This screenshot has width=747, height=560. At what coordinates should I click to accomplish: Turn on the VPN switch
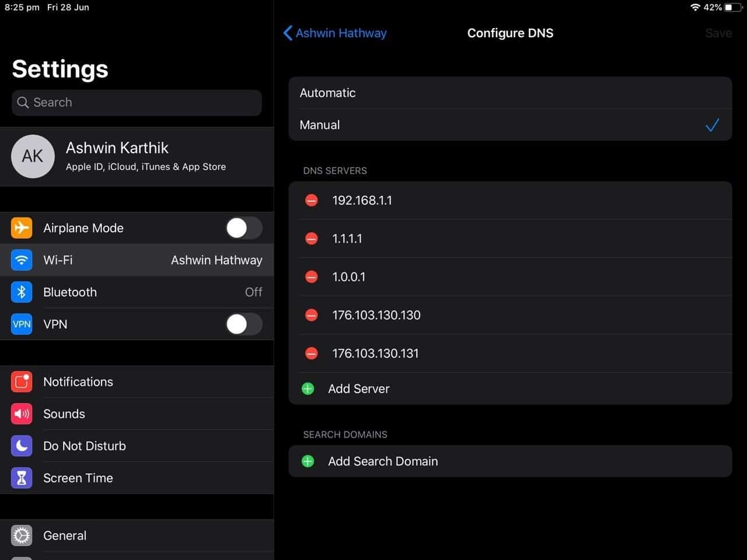[243, 324]
